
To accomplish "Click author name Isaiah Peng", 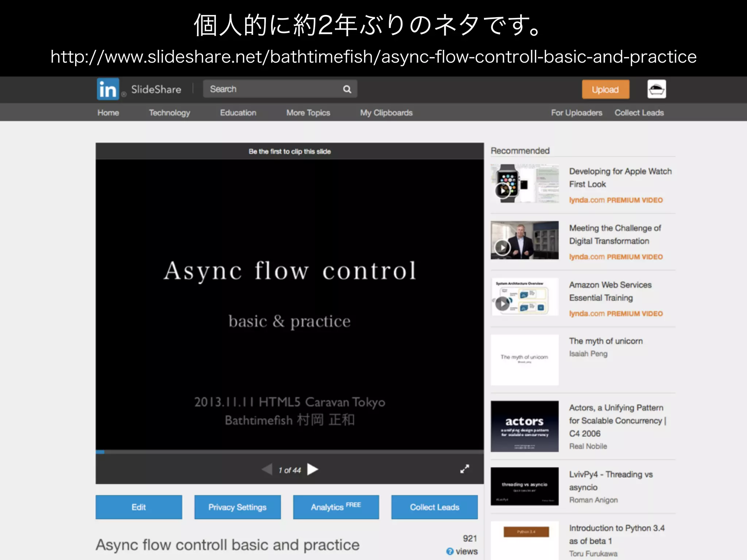I will (x=588, y=354).
